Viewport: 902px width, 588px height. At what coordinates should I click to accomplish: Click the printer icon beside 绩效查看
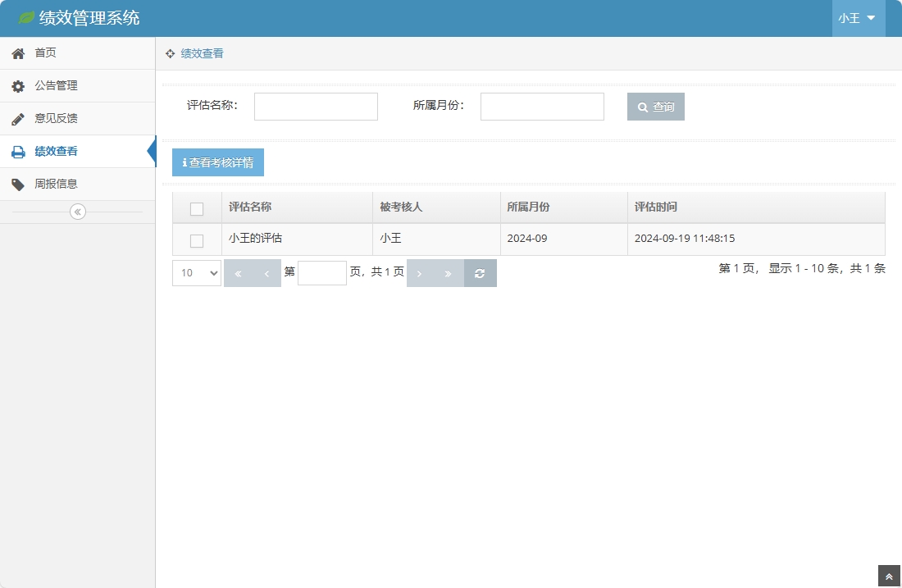click(x=19, y=151)
